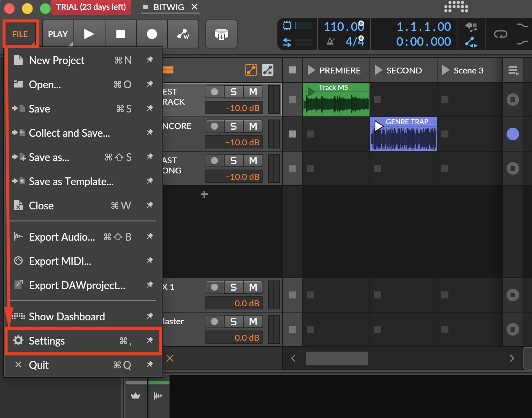Click the pin icon beside New Project
The height and width of the screenshot is (418, 532).
pos(150,60)
